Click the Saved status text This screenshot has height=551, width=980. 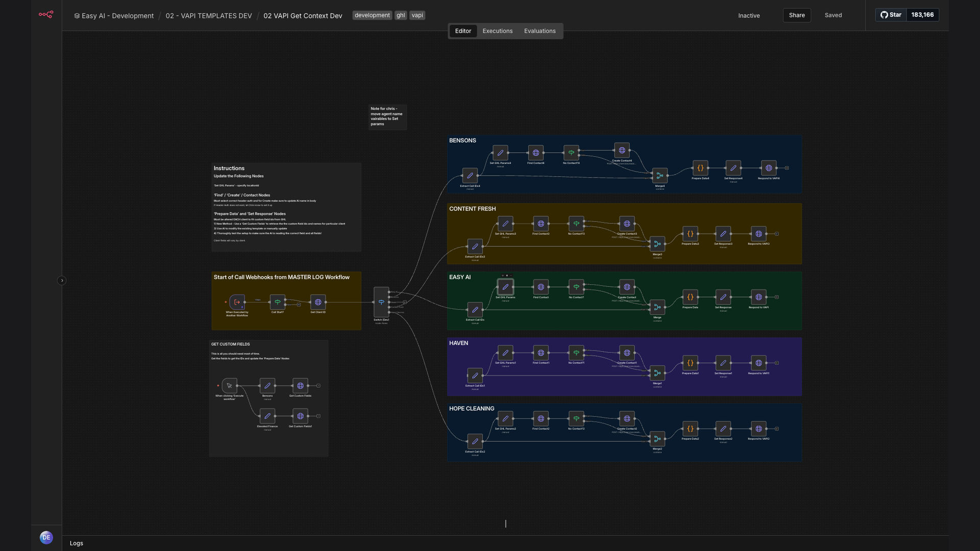tap(833, 15)
